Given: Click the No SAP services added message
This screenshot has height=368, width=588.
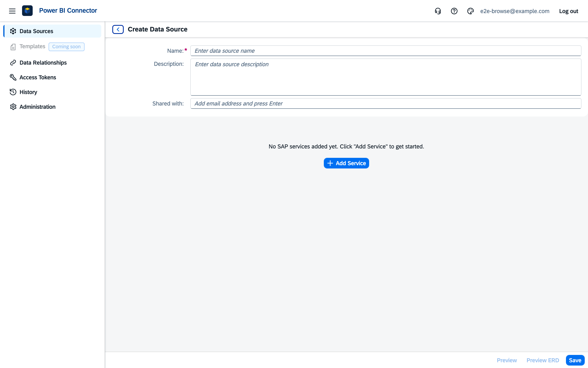Looking at the screenshot, I should [x=346, y=147].
